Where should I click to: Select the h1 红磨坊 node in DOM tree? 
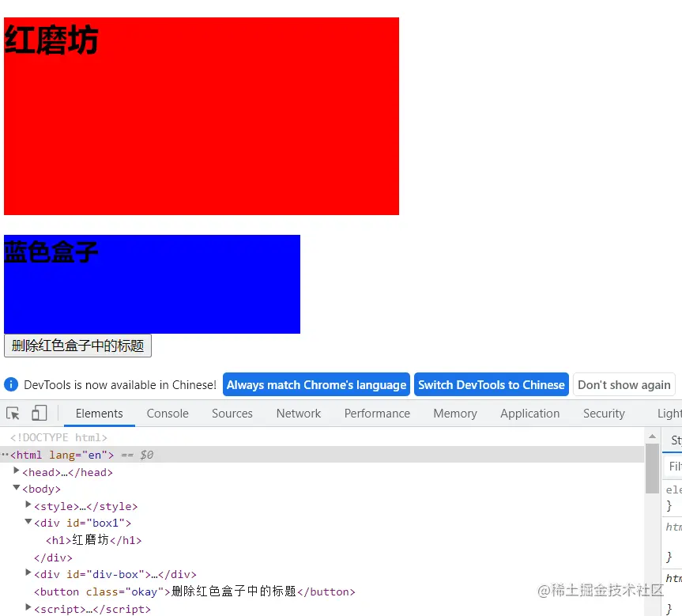93,540
